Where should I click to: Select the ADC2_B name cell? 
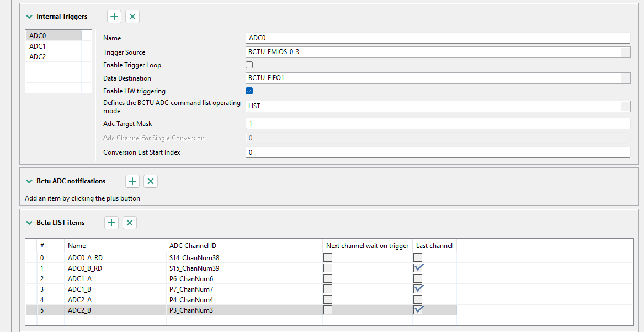coord(115,310)
